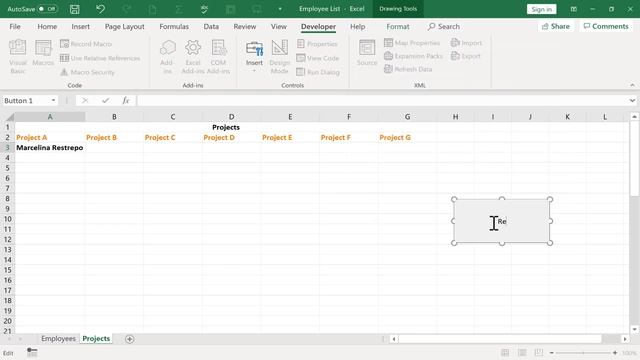Click Expansion Packs
Viewport: 640px width, 360px height.
[x=413, y=56]
